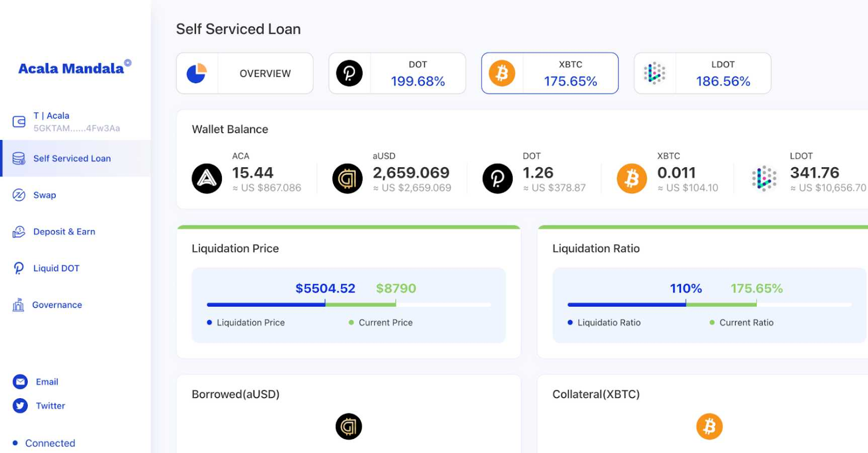868x453 pixels.
Task: Click the wallet icon beside T | Acala
Action: pyautogui.click(x=19, y=122)
